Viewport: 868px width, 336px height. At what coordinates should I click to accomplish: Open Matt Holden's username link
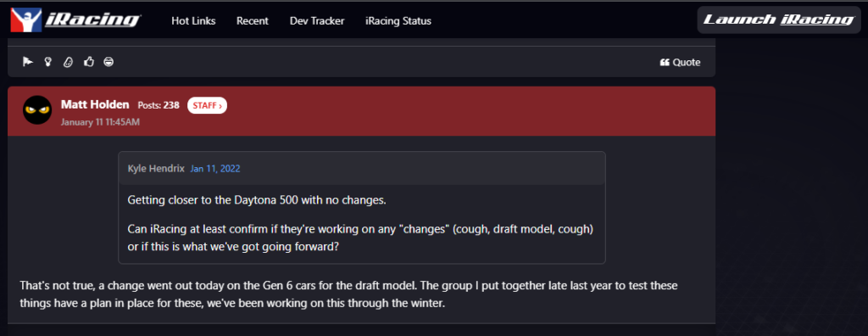(95, 105)
